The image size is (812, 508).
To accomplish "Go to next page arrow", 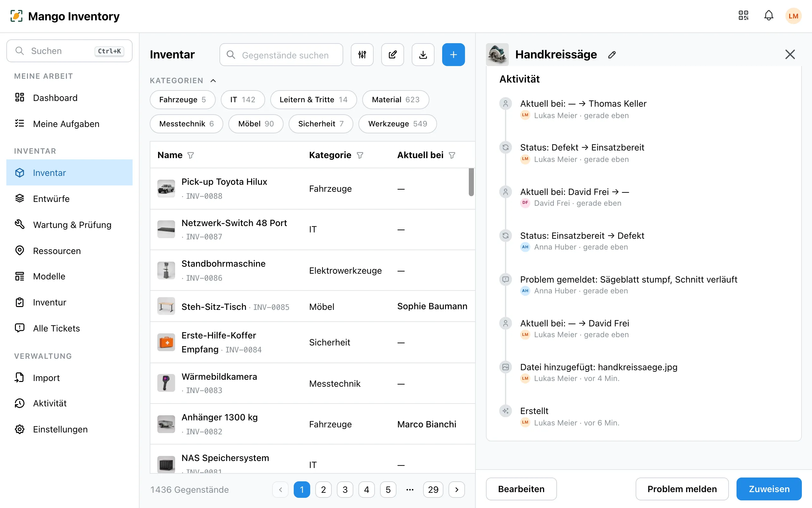I will 457,490.
